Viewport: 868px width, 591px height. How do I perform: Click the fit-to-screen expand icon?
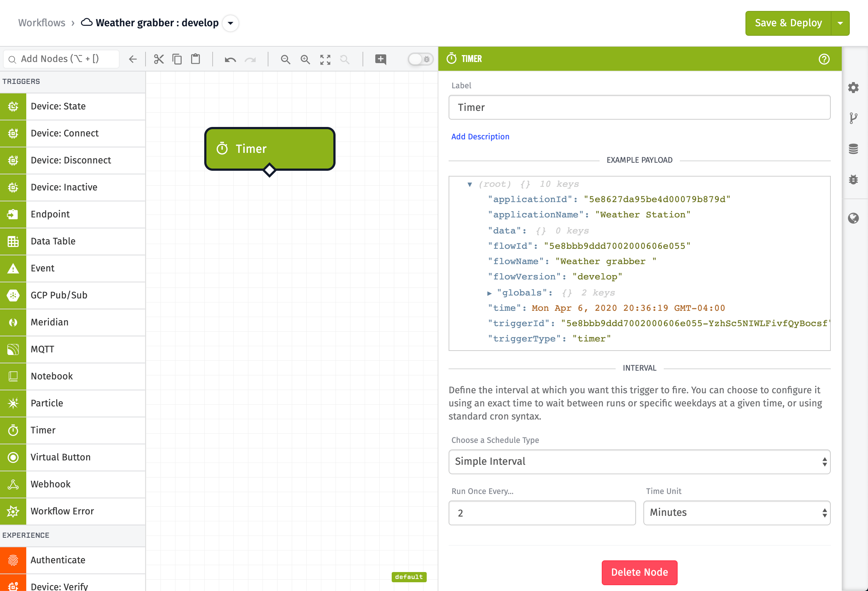[x=325, y=59]
